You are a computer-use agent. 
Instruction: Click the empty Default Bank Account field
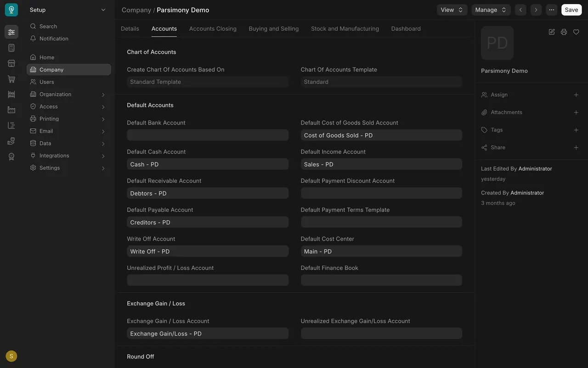pos(208,135)
